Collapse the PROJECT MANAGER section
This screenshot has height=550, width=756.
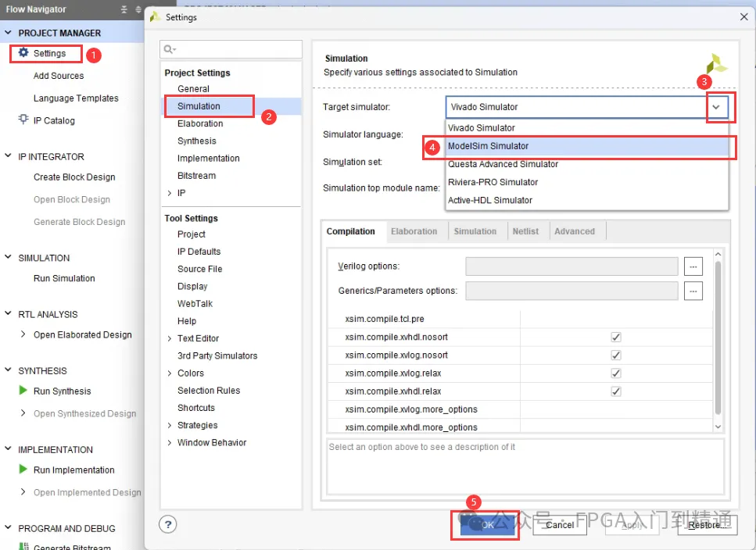coord(8,33)
